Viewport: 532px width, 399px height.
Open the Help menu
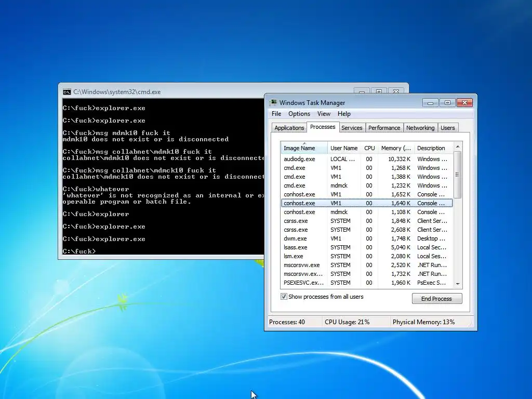[344, 114]
